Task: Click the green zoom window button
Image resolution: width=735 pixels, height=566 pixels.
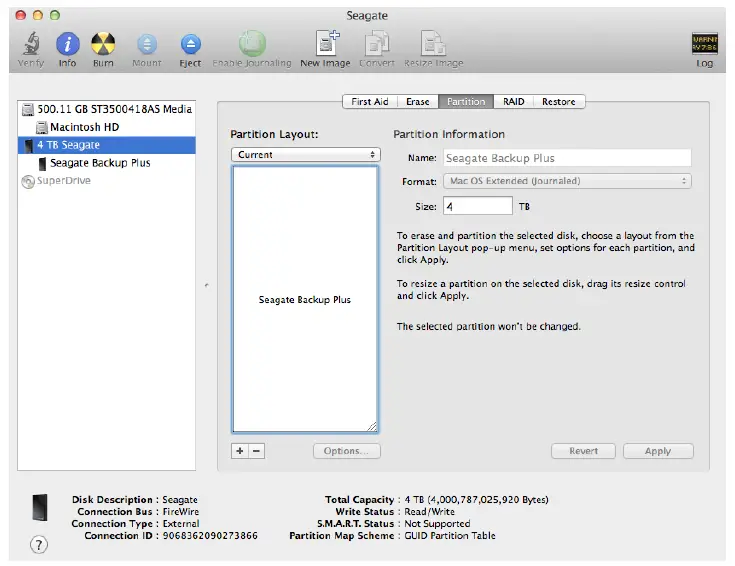Action: pyautogui.click(x=55, y=15)
